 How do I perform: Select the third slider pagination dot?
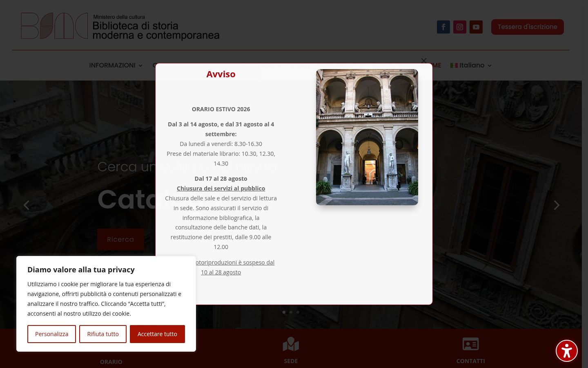point(298,312)
